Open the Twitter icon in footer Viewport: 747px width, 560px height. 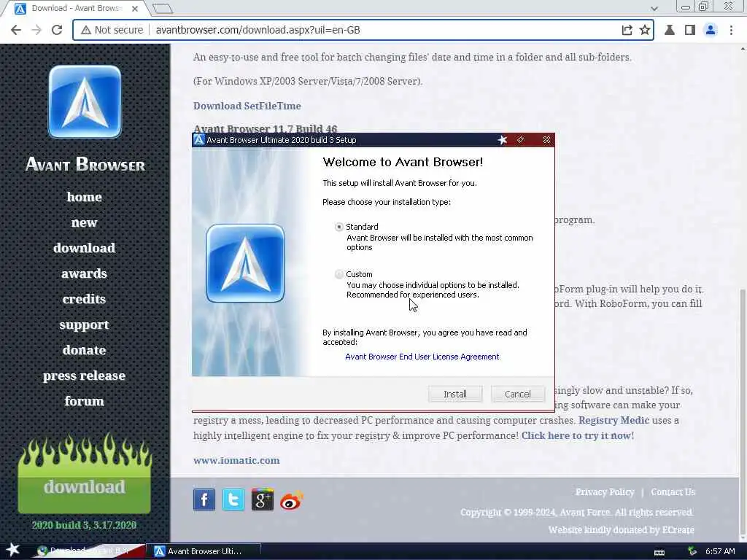click(233, 499)
